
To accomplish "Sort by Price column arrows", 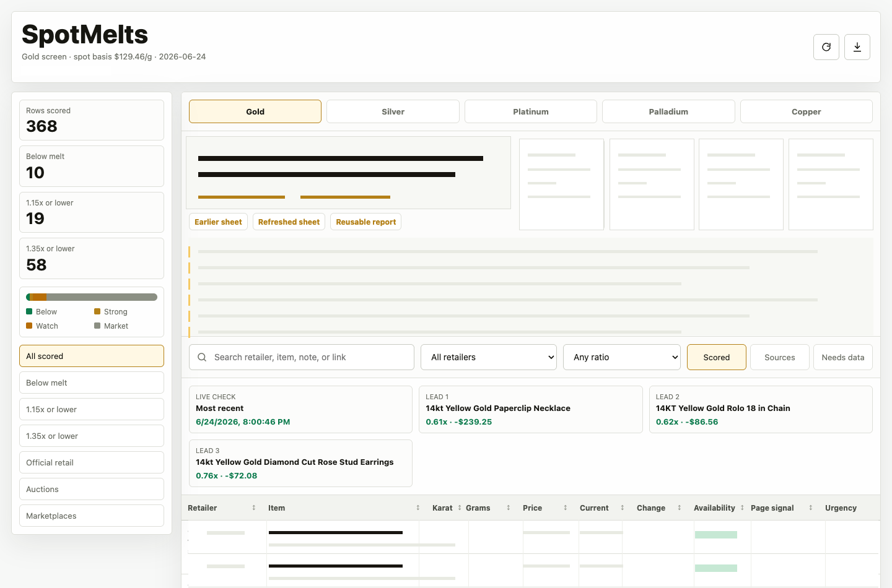I will [x=566, y=508].
